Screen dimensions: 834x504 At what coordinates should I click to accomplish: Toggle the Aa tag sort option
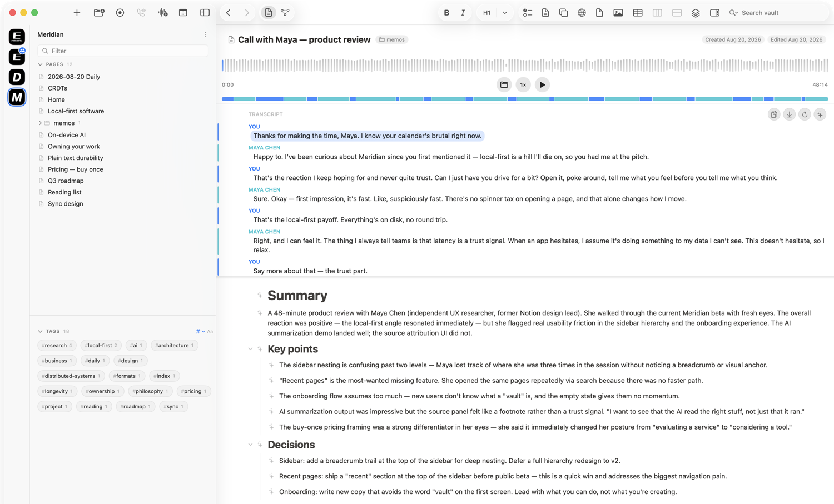point(210,331)
